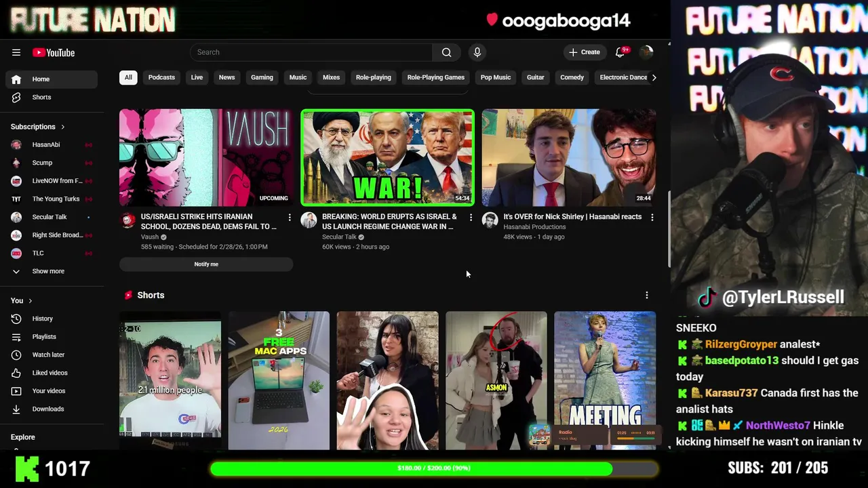The height and width of the screenshot is (488, 868).
Task: Open Right Side Broadcasting subscription
Action: pyautogui.click(x=52, y=235)
